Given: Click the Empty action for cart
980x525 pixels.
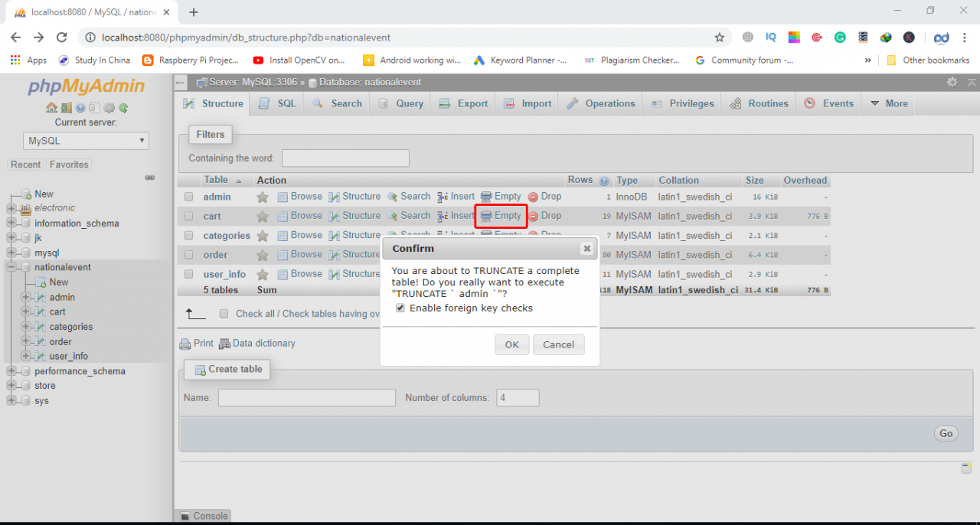Looking at the screenshot, I should 501,216.
